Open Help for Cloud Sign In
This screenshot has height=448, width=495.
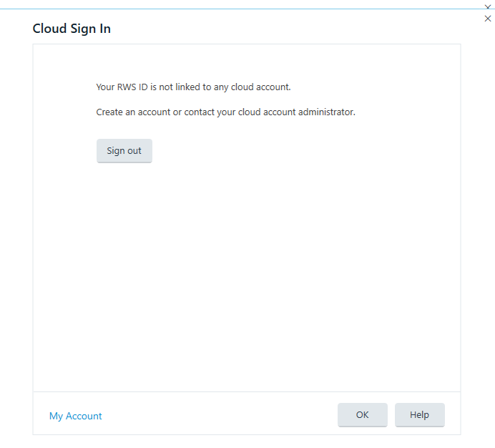pyautogui.click(x=419, y=415)
